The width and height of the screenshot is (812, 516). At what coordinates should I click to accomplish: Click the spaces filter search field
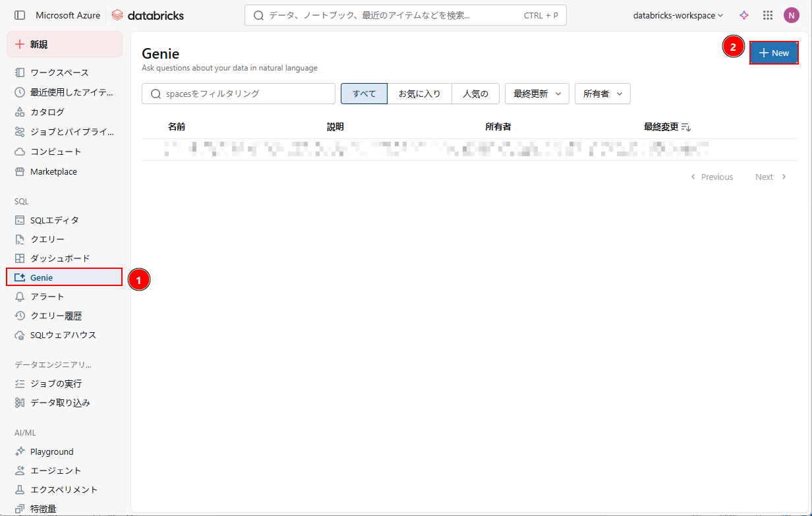pos(239,94)
